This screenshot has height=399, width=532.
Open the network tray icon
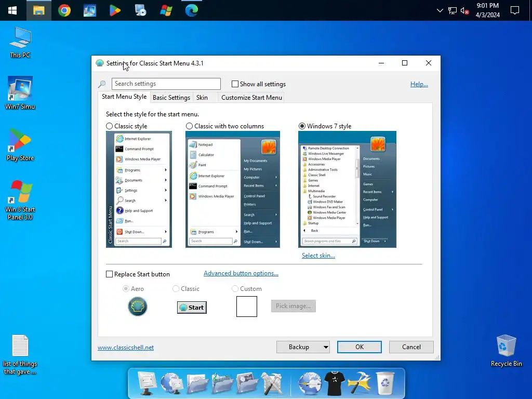(453, 10)
